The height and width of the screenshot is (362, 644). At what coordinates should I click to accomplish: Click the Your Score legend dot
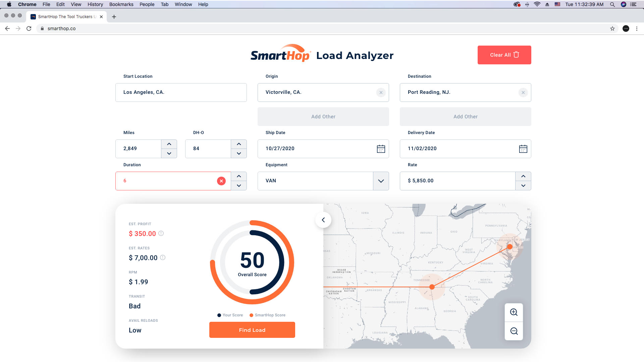[219, 315]
